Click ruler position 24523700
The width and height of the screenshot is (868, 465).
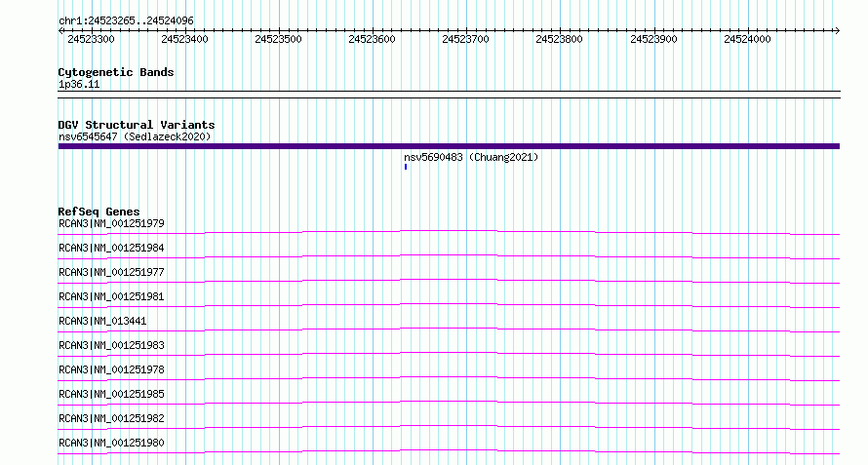click(x=465, y=39)
